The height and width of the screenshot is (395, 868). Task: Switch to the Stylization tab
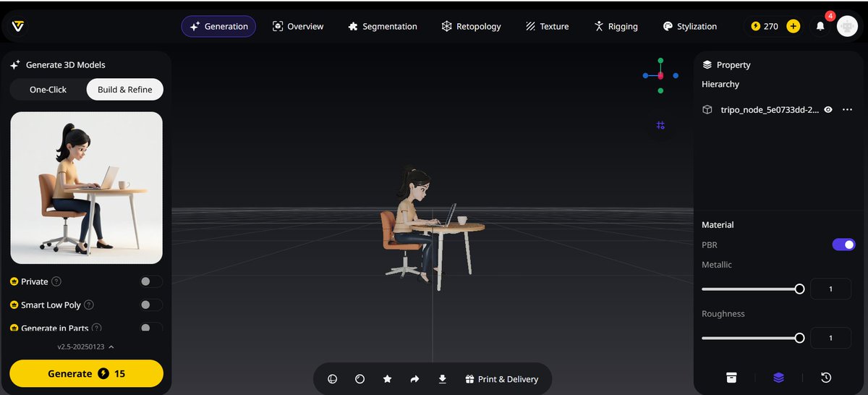coord(690,26)
